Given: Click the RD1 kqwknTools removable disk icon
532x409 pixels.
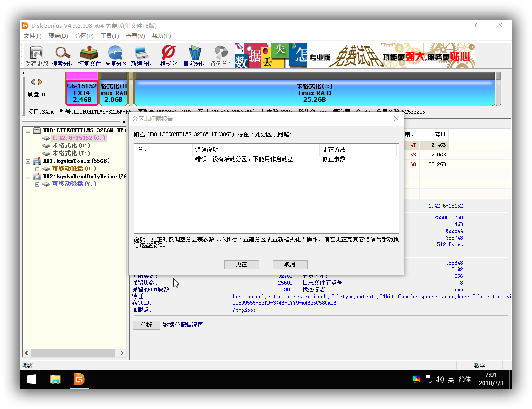Looking at the screenshot, I should pyautogui.click(x=37, y=161).
